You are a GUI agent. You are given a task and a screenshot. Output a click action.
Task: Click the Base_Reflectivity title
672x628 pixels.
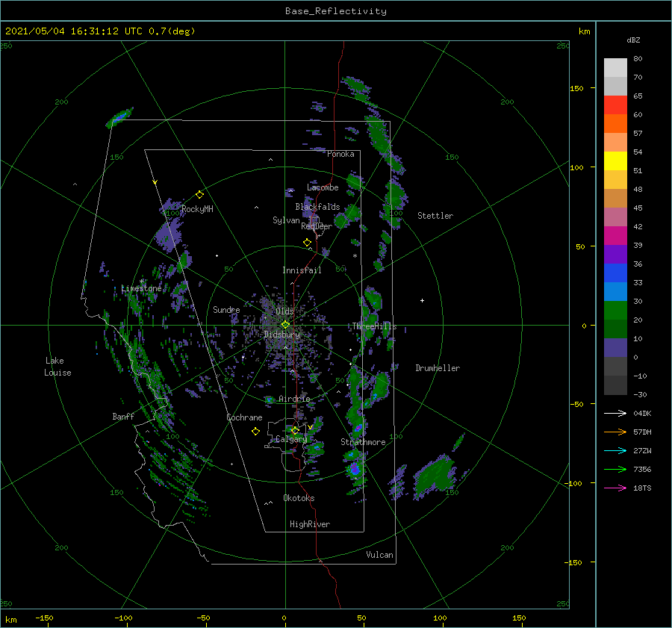(336, 11)
